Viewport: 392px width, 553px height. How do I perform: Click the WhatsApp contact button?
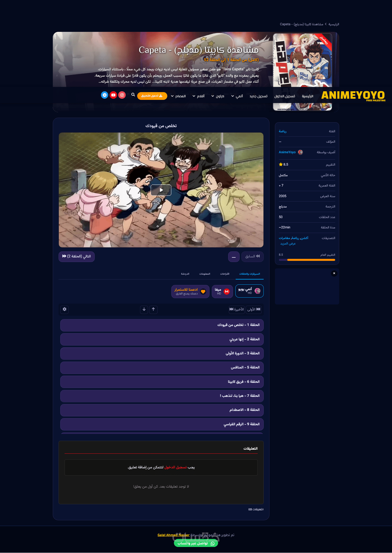196,543
